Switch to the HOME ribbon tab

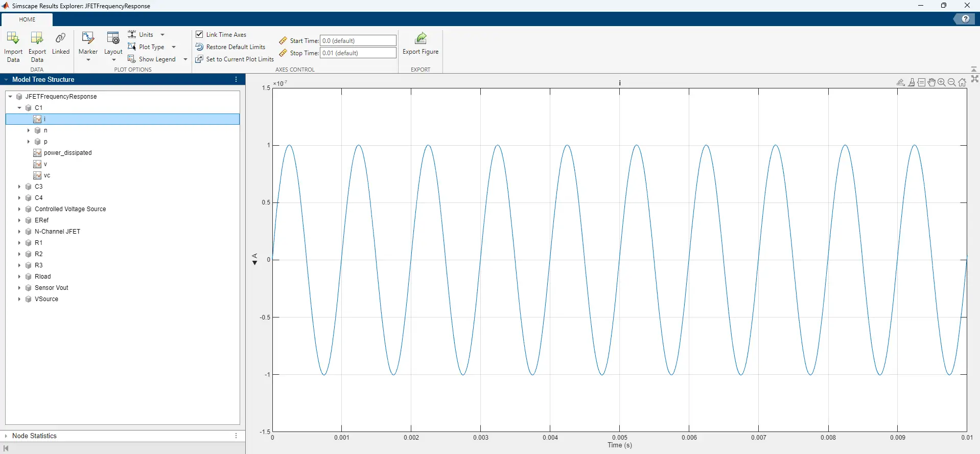click(27, 19)
